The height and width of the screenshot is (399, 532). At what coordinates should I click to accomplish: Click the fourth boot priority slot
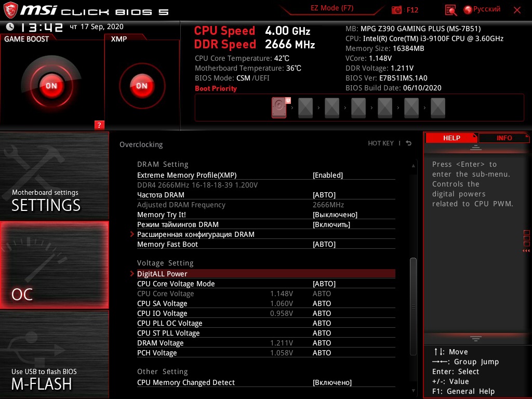358,108
